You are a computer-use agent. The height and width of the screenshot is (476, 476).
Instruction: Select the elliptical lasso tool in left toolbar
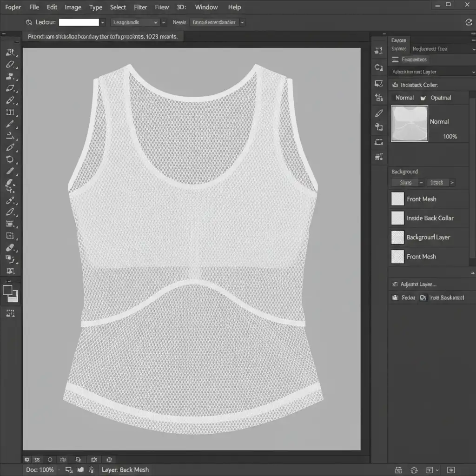10,159
